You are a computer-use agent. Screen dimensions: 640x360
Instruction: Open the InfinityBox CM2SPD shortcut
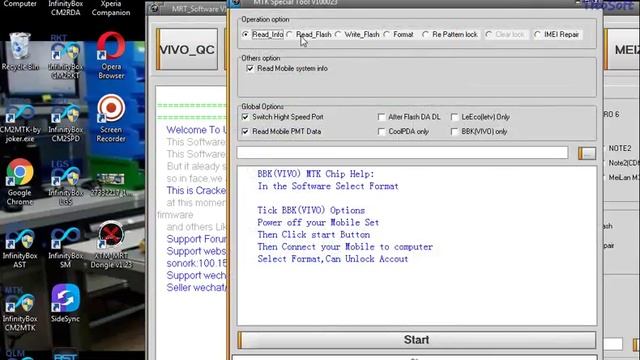(65, 121)
